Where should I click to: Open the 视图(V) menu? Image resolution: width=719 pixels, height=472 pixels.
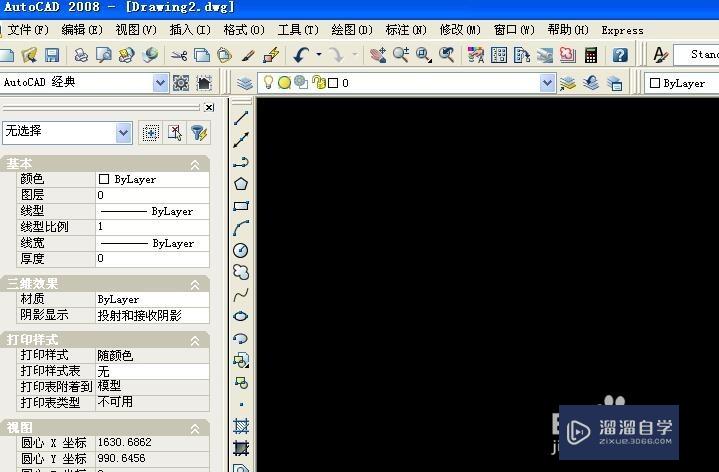[x=136, y=30]
